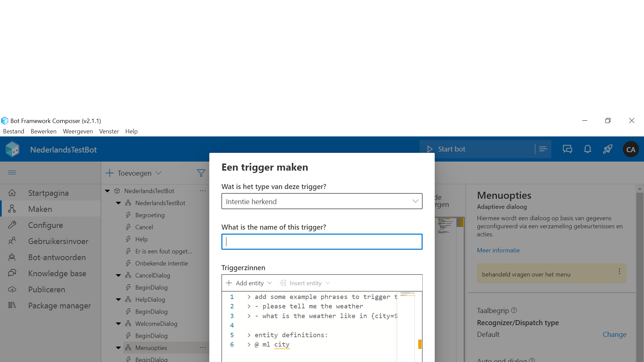Click the Publiceren cloud upload icon
The width and height of the screenshot is (644, 362).
click(x=12, y=289)
